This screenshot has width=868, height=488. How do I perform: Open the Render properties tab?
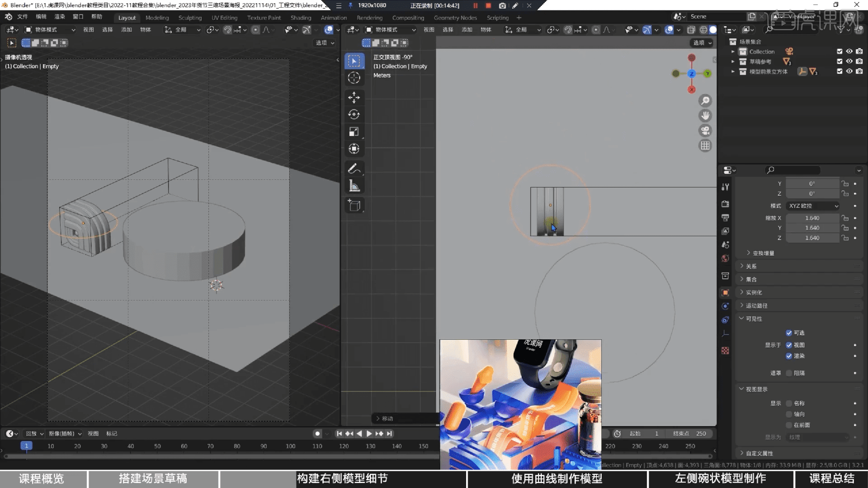(726, 204)
